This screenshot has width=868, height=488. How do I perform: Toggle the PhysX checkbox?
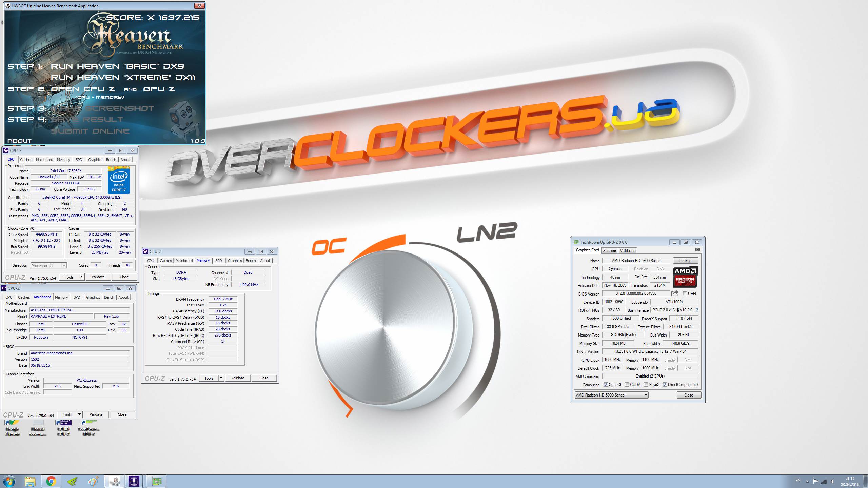[x=646, y=385]
